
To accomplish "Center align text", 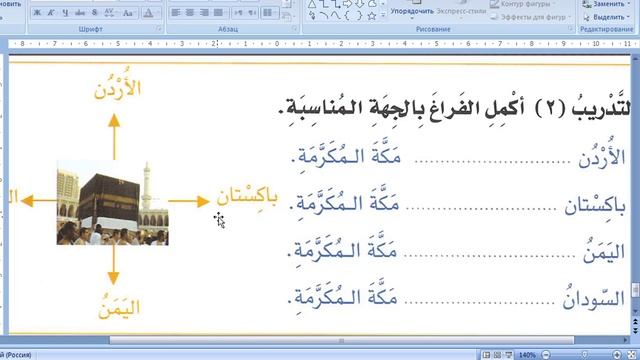I will [x=190, y=13].
